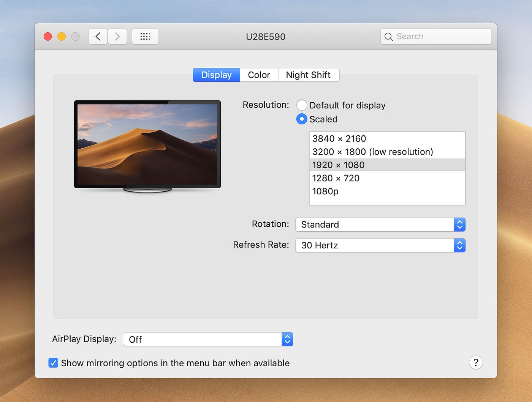Show all preferences via grid icon
This screenshot has height=402, width=532.
pos(145,37)
